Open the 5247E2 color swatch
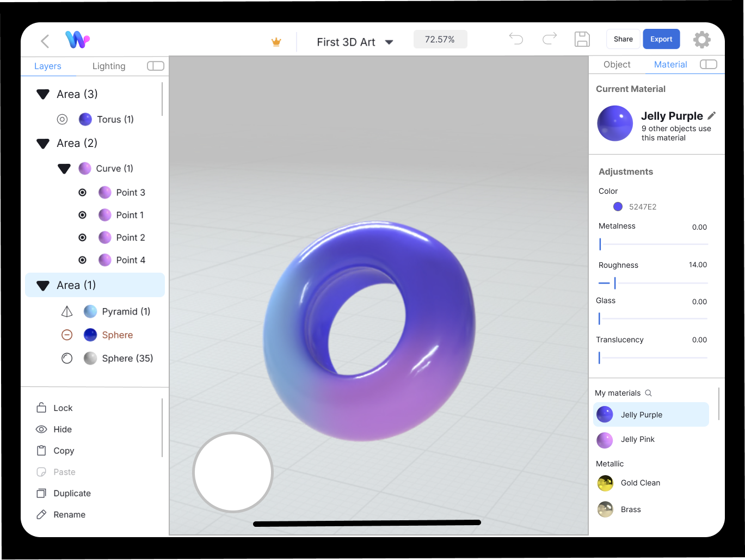 pyautogui.click(x=618, y=207)
